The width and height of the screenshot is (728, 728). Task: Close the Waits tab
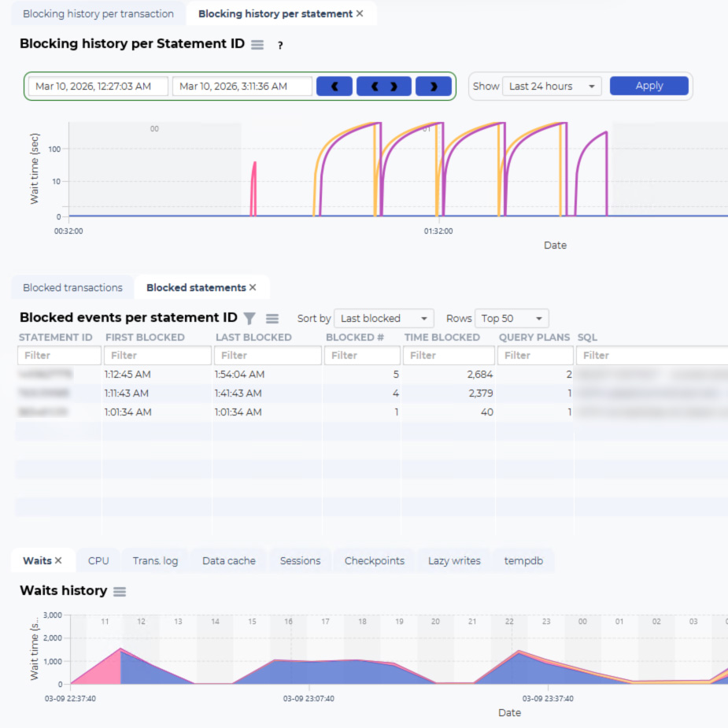click(x=58, y=561)
